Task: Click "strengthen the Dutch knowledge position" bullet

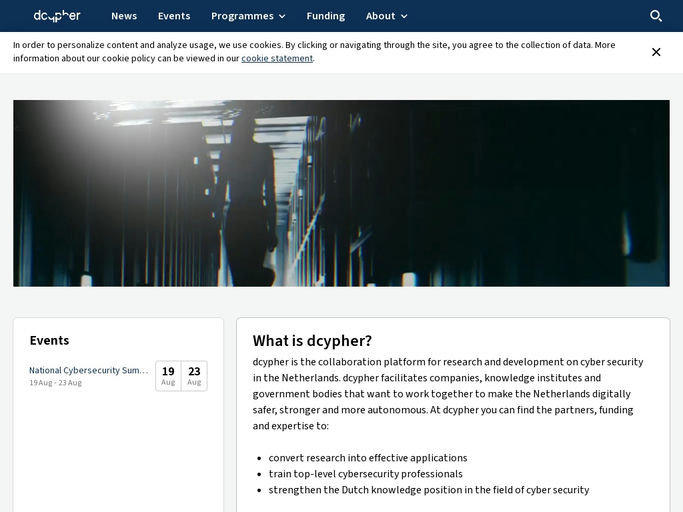Action: point(429,490)
